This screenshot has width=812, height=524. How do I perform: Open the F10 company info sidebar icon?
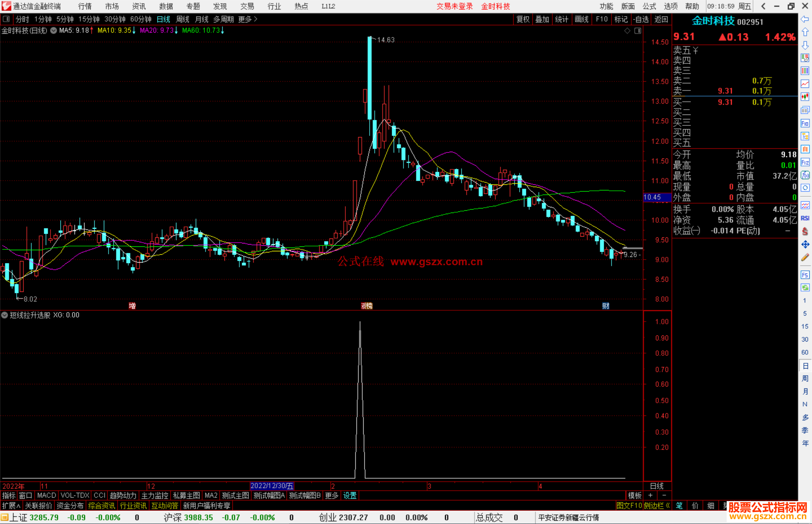pos(805,123)
